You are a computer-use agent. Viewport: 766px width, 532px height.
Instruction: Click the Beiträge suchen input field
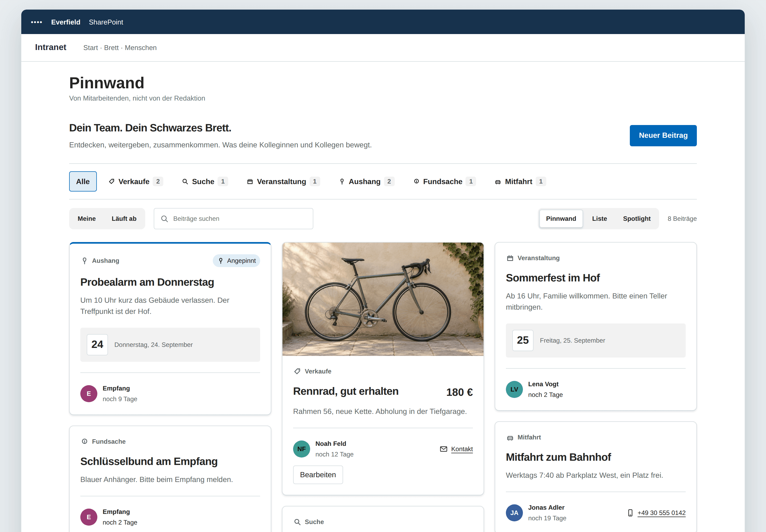point(233,219)
